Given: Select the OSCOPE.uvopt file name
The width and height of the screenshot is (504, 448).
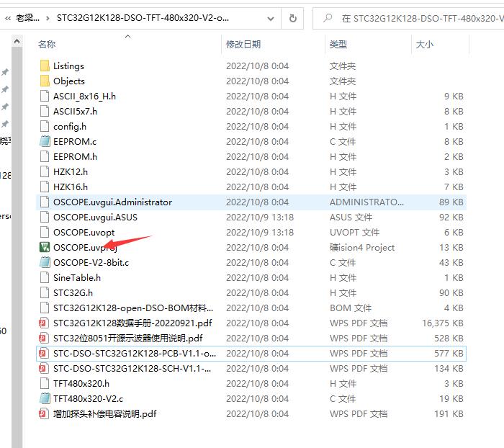Looking at the screenshot, I should tap(84, 232).
